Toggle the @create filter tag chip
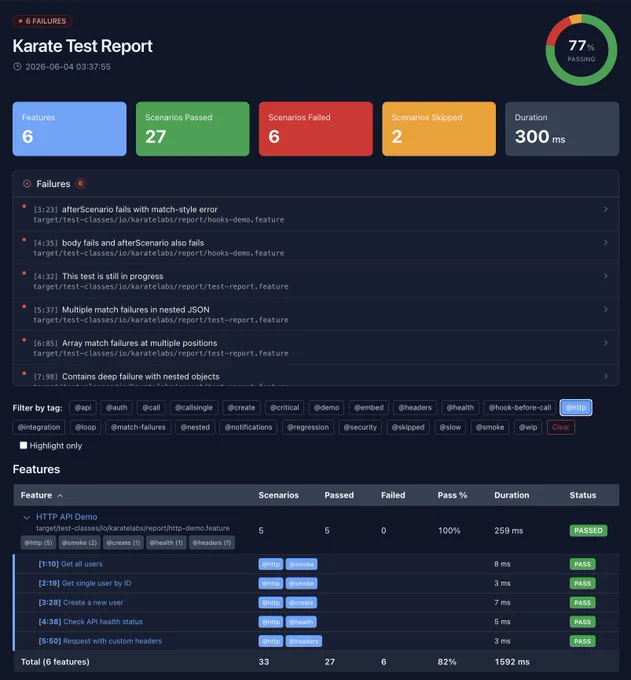631x680 pixels. (242, 408)
